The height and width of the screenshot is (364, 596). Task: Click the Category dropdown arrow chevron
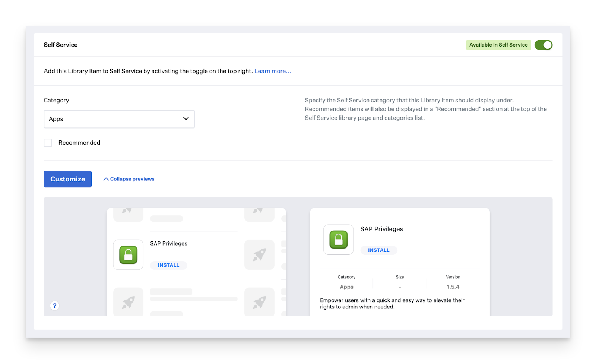pos(186,119)
